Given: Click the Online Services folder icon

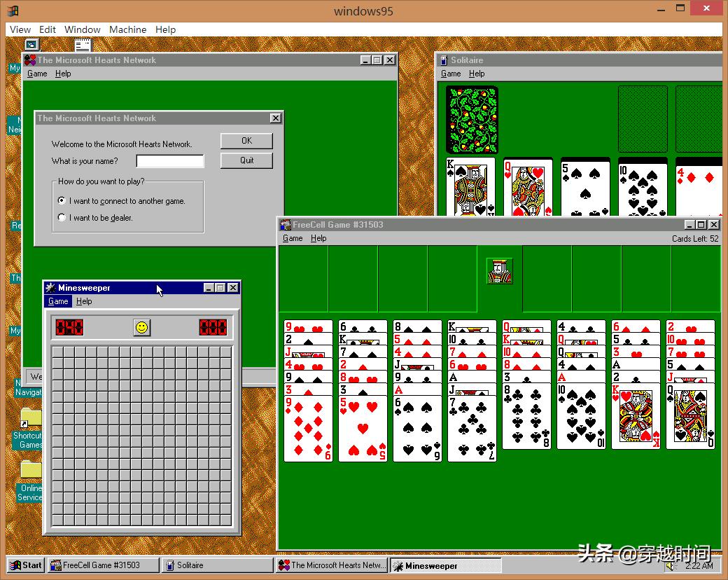Looking at the screenshot, I should click(31, 470).
